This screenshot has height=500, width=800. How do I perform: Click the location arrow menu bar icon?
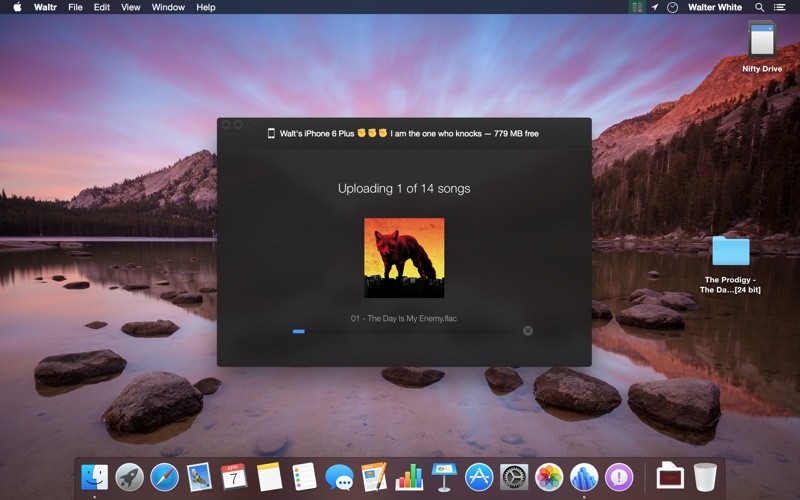[x=655, y=7]
